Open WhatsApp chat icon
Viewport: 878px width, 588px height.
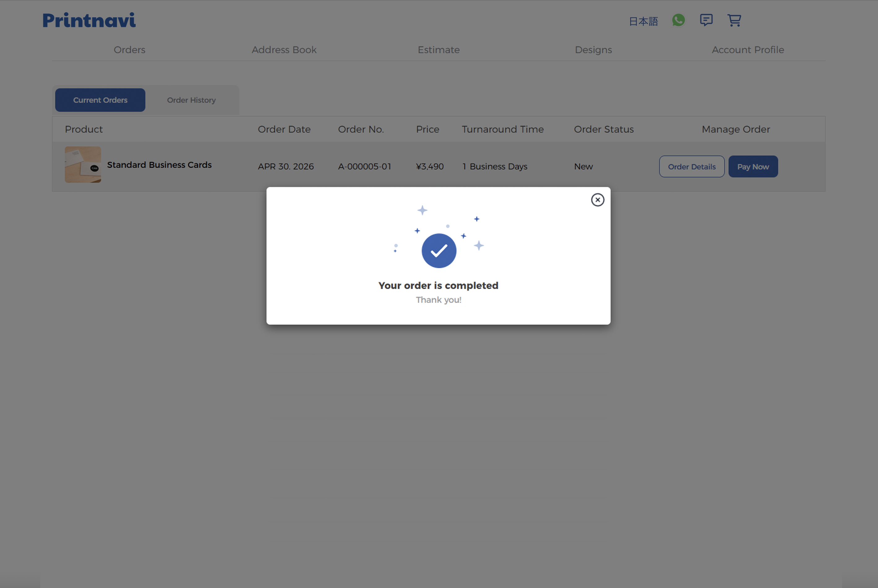(x=679, y=20)
